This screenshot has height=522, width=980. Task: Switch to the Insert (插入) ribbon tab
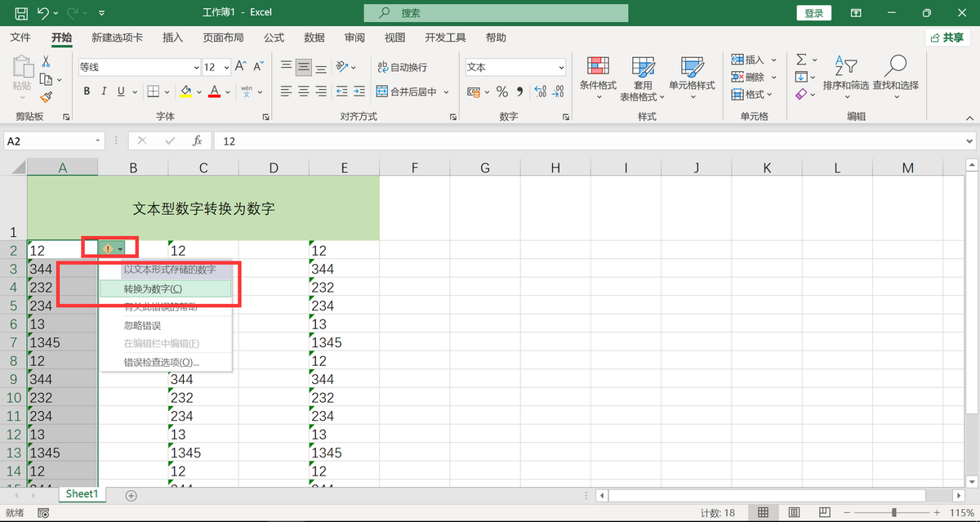point(173,38)
